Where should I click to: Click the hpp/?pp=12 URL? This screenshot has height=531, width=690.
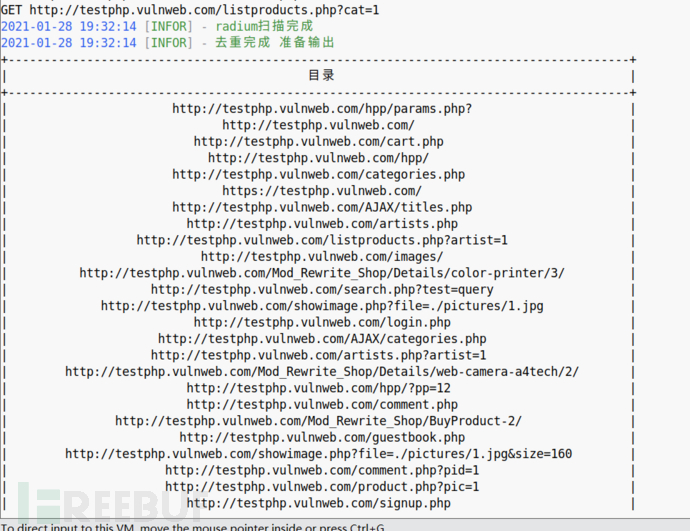coord(318,388)
